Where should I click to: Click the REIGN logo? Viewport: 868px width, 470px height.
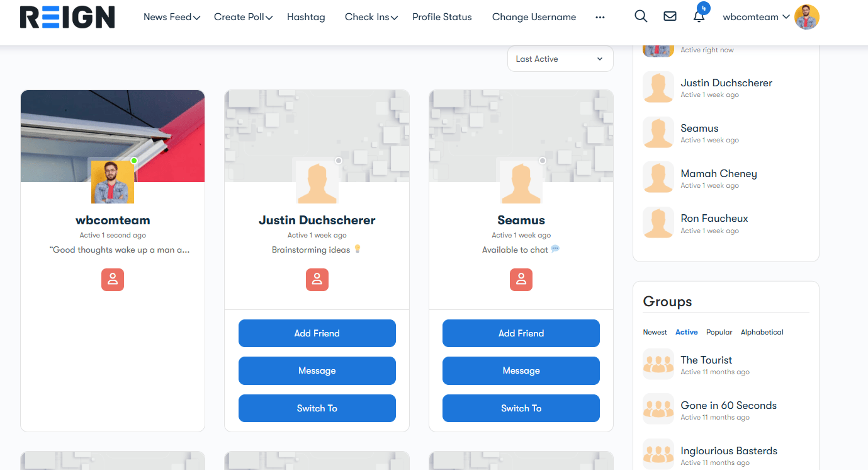(x=67, y=18)
